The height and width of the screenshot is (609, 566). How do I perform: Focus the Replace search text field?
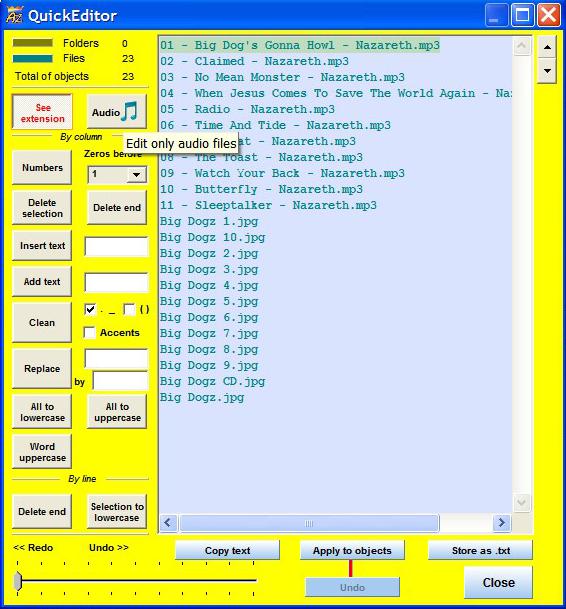click(116, 358)
